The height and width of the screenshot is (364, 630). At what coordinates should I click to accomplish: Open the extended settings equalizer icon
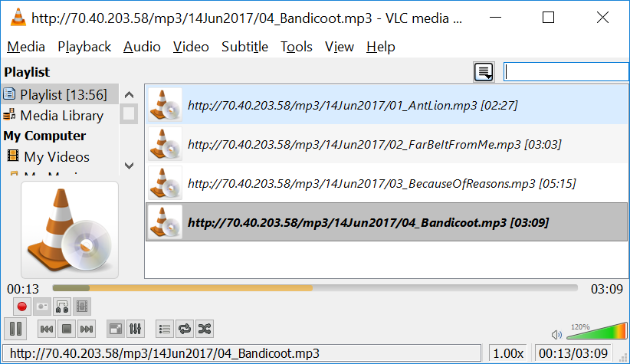click(136, 330)
